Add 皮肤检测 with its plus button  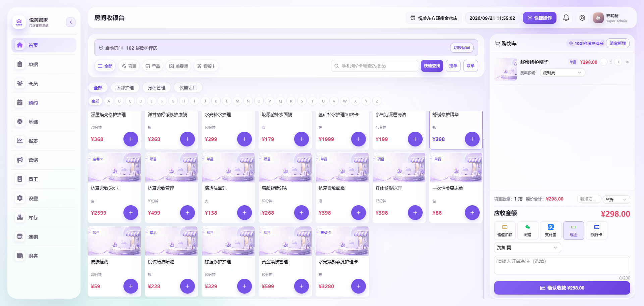[131, 286]
